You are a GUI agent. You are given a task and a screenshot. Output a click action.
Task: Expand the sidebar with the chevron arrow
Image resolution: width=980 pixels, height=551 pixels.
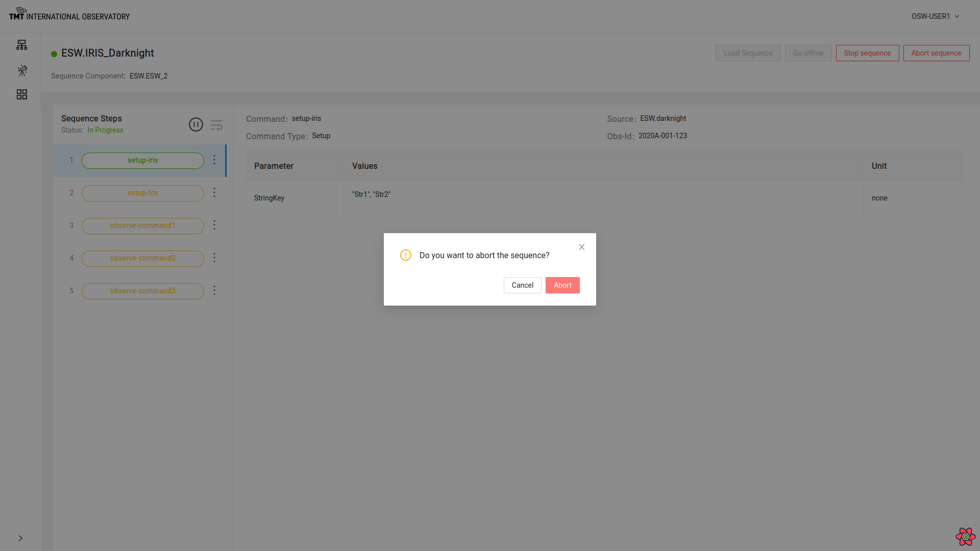[20, 538]
